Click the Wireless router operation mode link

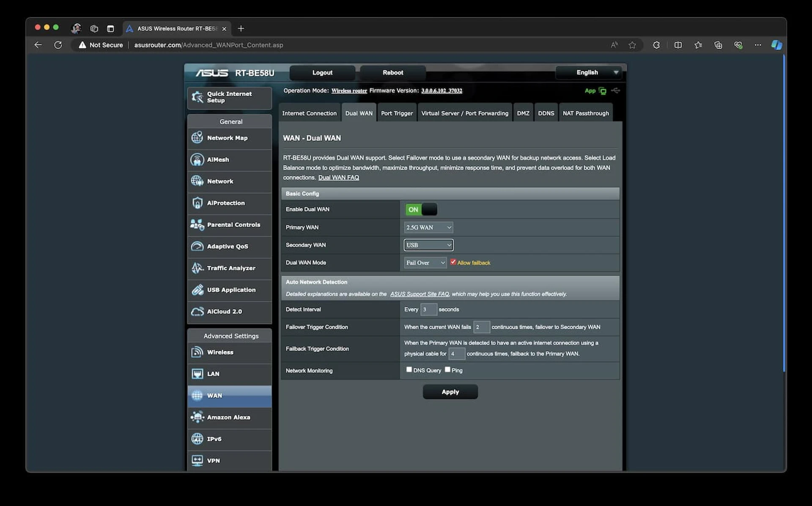tap(349, 91)
